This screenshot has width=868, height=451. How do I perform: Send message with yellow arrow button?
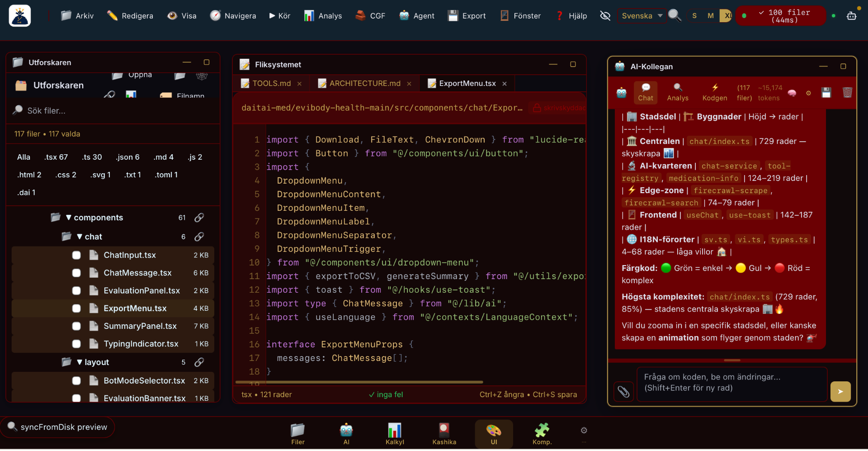pyautogui.click(x=840, y=392)
